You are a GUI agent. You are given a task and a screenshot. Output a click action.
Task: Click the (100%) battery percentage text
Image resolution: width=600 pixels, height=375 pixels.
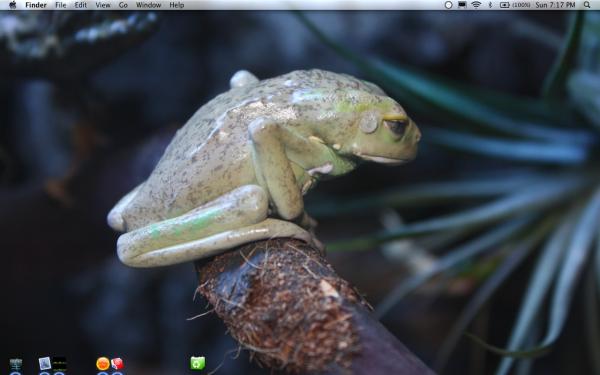click(x=521, y=5)
